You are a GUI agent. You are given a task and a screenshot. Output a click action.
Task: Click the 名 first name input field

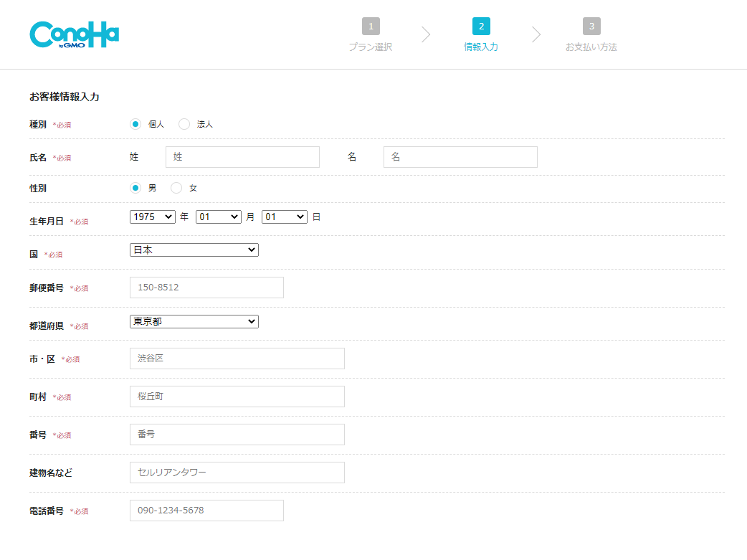460,157
